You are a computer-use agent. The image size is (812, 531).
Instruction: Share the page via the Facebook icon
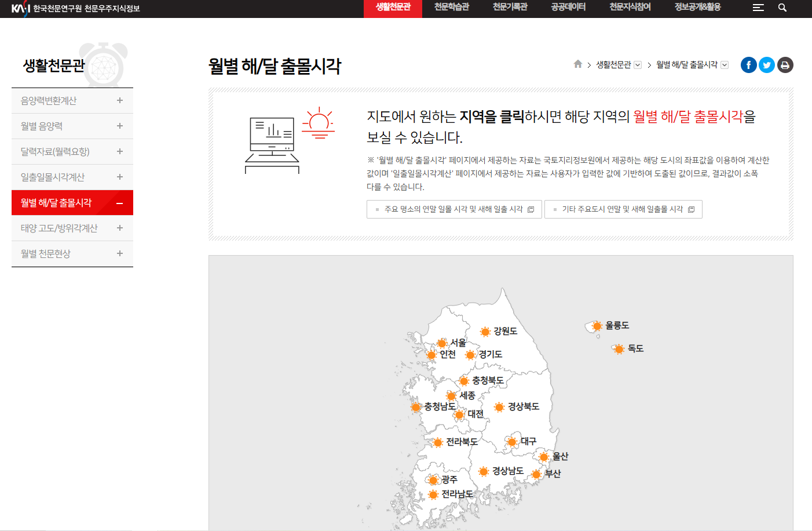(748, 64)
